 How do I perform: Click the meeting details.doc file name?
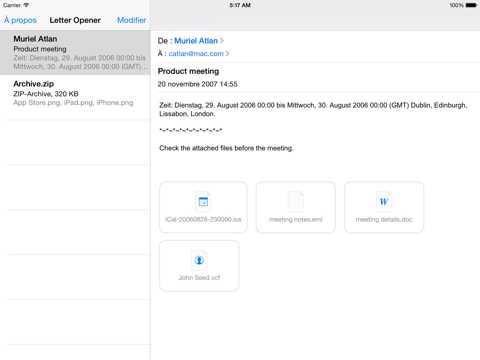[384, 219]
